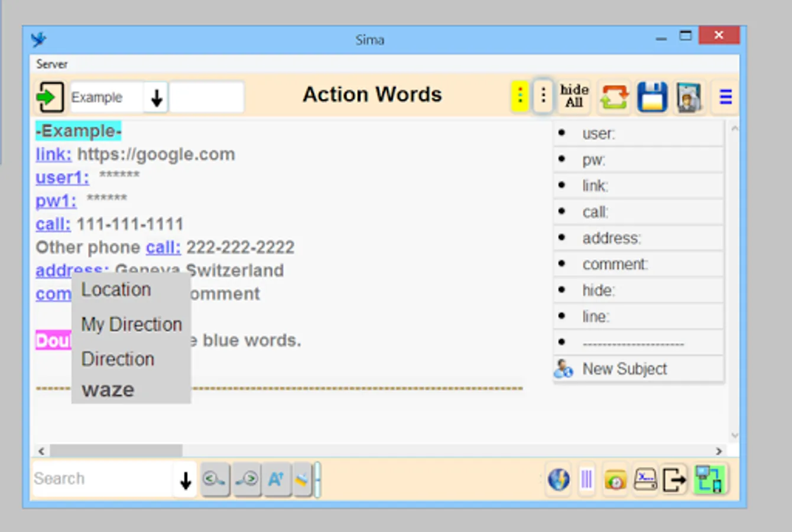The height and width of the screenshot is (532, 792).
Task: Minimize the Sima window
Action: click(661, 37)
